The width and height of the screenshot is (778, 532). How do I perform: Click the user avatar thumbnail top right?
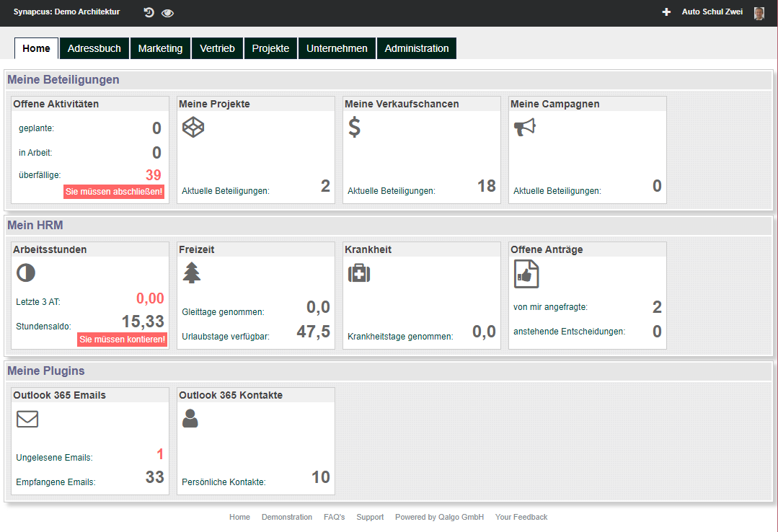pos(758,12)
